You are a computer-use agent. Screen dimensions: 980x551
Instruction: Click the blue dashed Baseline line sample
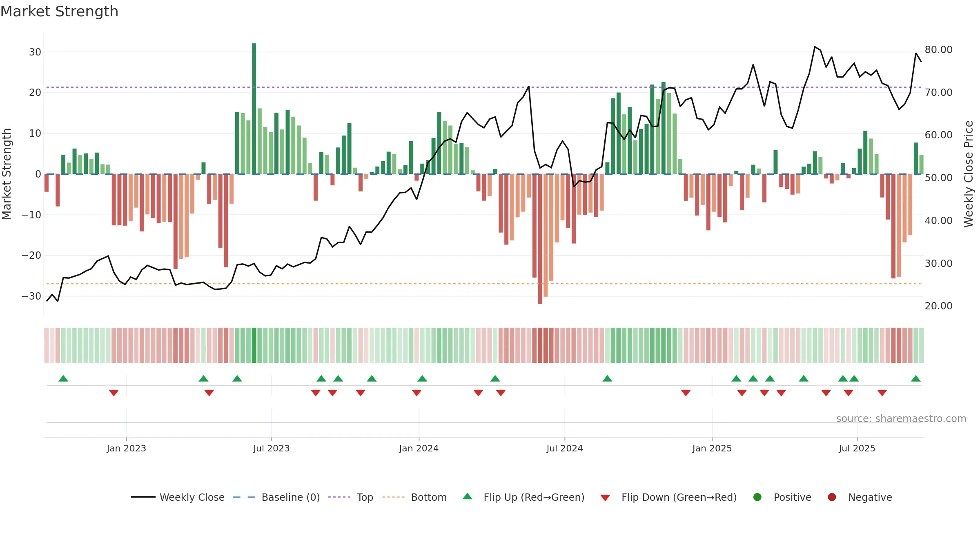244,497
